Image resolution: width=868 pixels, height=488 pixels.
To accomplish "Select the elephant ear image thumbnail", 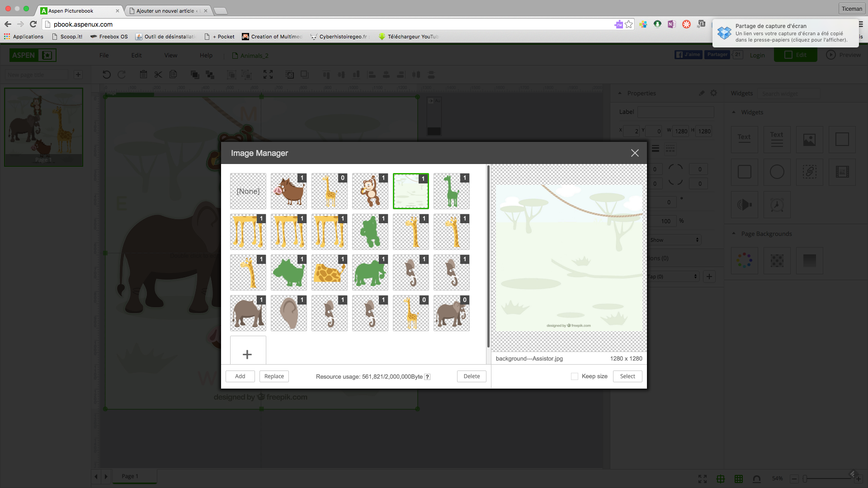I will (x=289, y=313).
